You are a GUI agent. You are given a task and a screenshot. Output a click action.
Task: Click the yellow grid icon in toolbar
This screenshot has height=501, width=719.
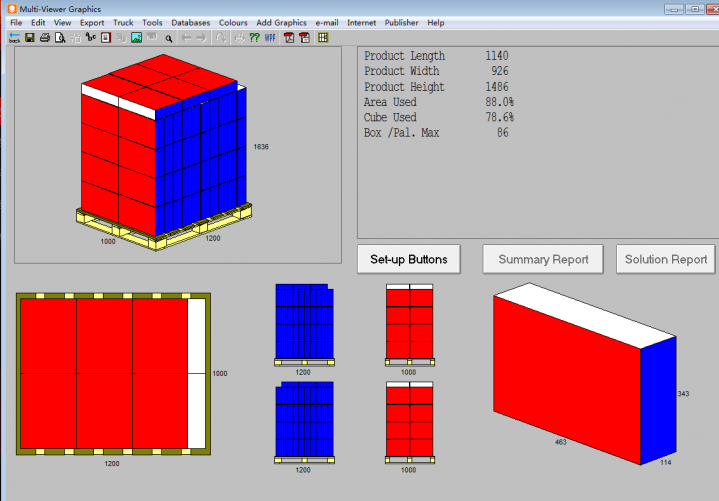(322, 38)
